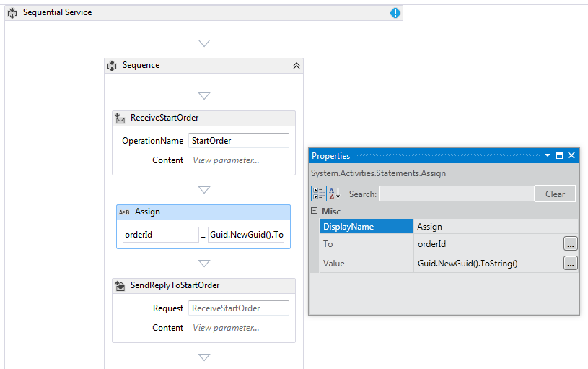Click the Sequential Service activity icon

12,13
